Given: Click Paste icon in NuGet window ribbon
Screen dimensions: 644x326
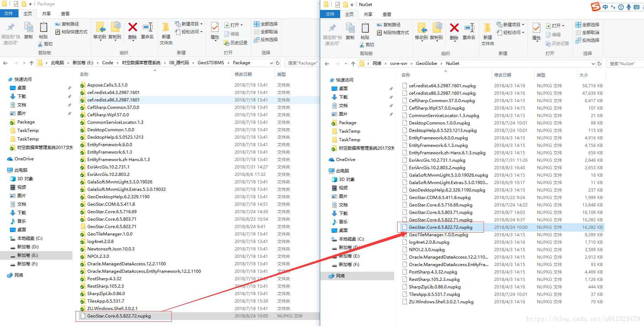Looking at the screenshot, I should click(x=365, y=28).
